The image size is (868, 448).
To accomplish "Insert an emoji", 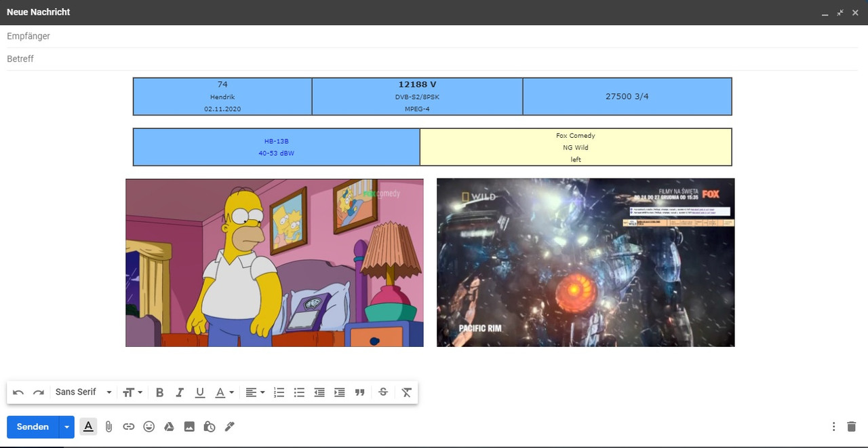I will 149,426.
